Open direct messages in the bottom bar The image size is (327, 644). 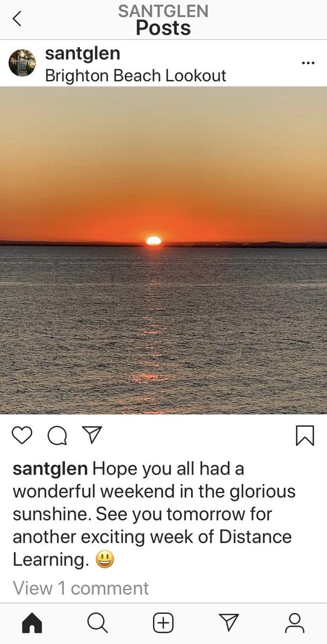(x=229, y=623)
